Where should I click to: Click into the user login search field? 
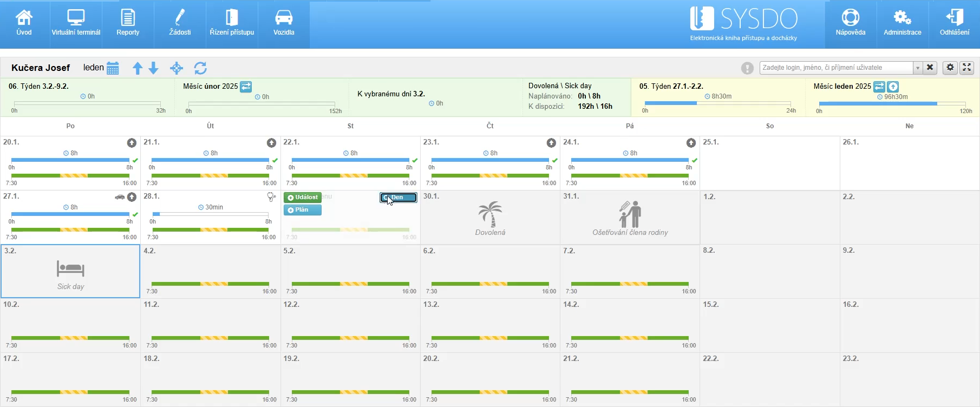(836, 68)
